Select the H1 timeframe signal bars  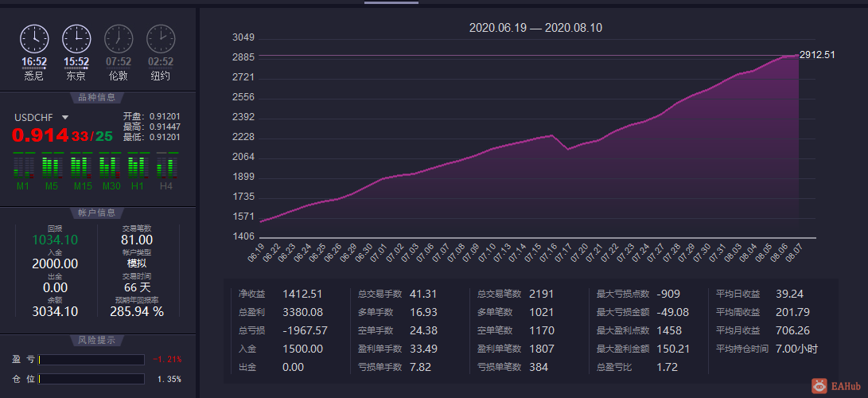[x=138, y=165]
